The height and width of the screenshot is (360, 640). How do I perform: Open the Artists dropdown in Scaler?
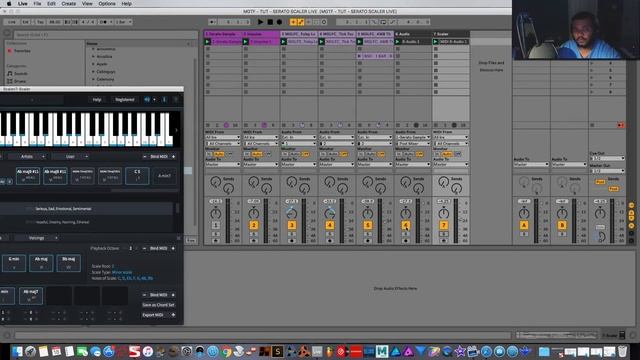point(27,157)
